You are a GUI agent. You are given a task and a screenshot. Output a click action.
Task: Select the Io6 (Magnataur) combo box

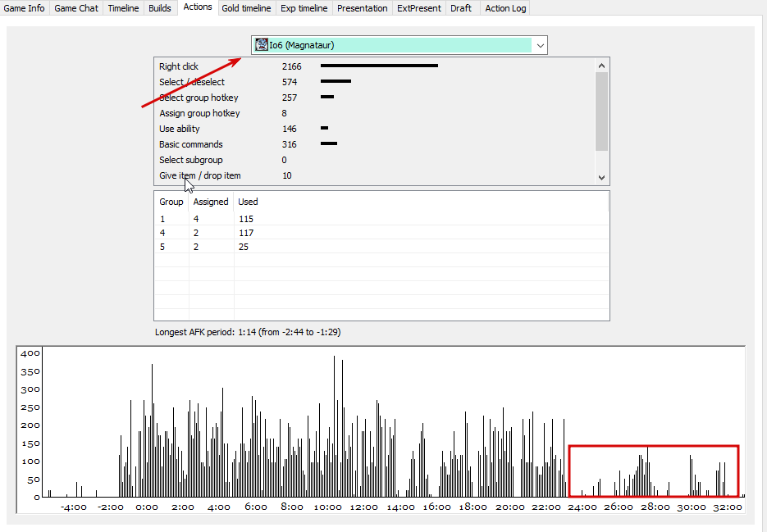coord(399,45)
